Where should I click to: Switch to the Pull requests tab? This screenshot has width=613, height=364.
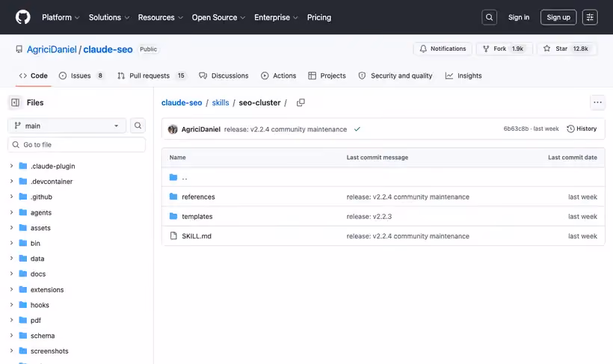pos(152,75)
